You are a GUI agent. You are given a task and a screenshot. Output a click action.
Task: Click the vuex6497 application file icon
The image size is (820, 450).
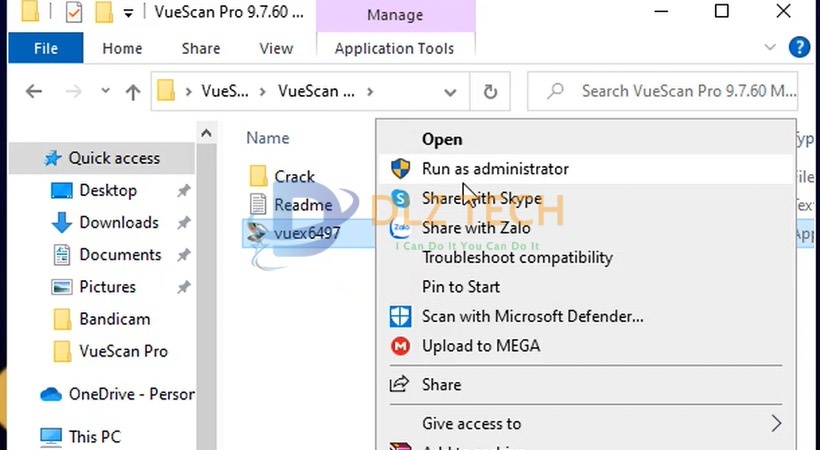point(259,233)
